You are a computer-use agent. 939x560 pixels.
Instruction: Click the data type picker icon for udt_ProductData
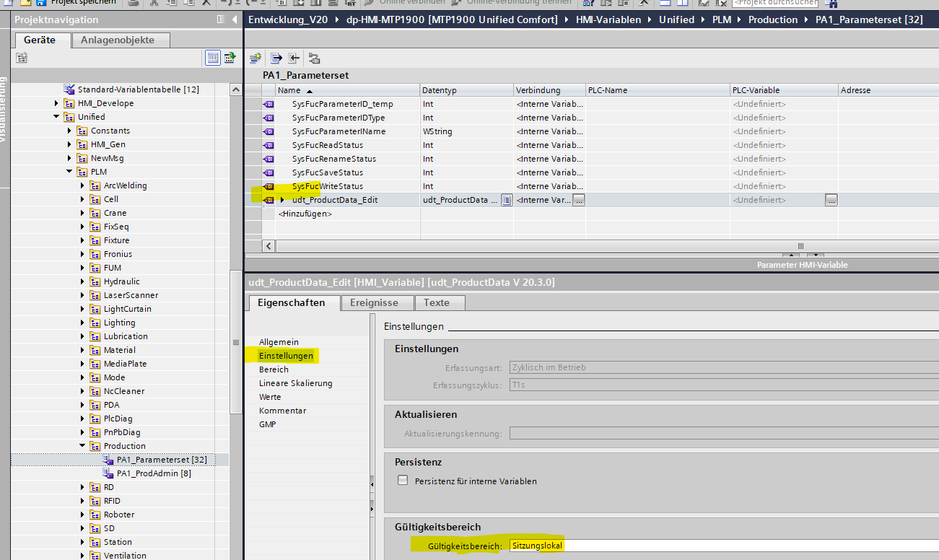pos(506,200)
